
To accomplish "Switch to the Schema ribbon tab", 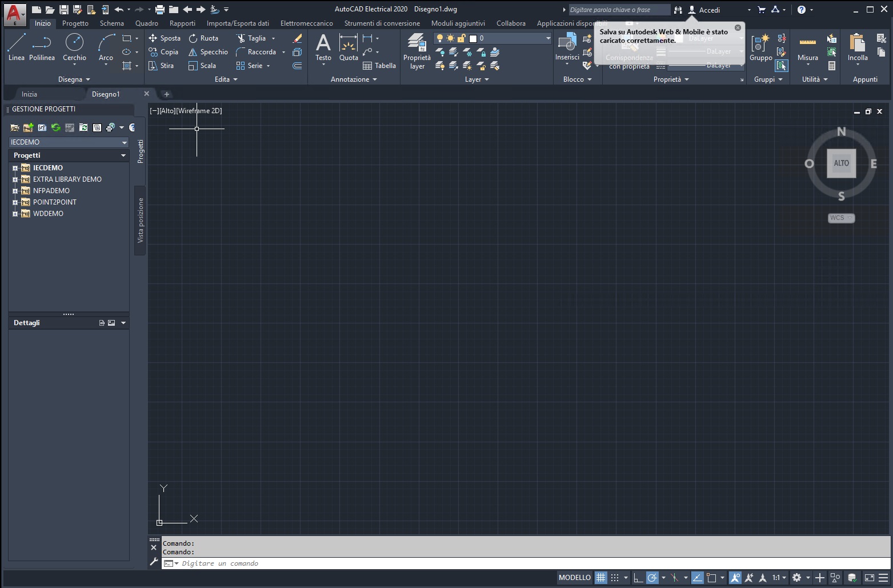I will pos(111,23).
